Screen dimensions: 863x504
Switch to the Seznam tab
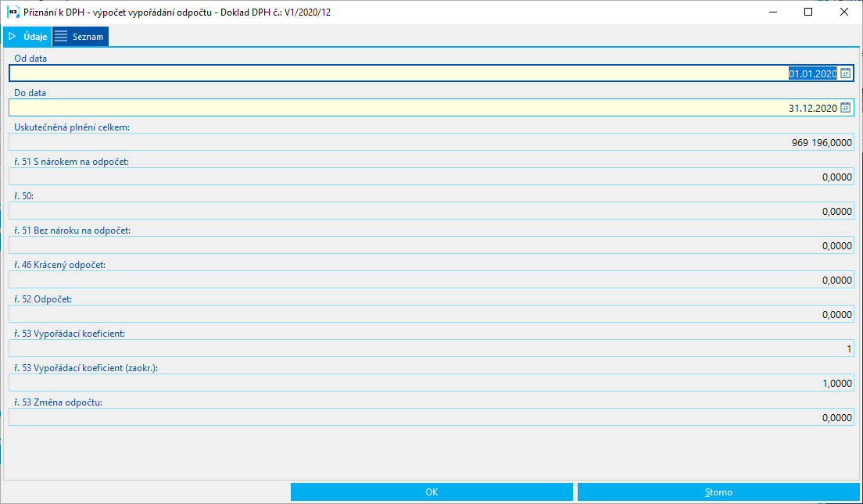click(x=81, y=36)
